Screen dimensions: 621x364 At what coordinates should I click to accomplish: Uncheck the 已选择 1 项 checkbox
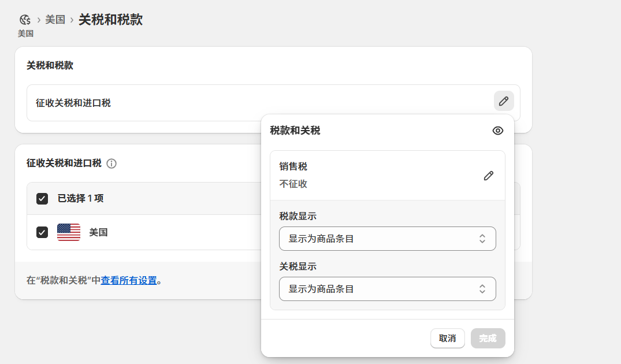coord(42,198)
